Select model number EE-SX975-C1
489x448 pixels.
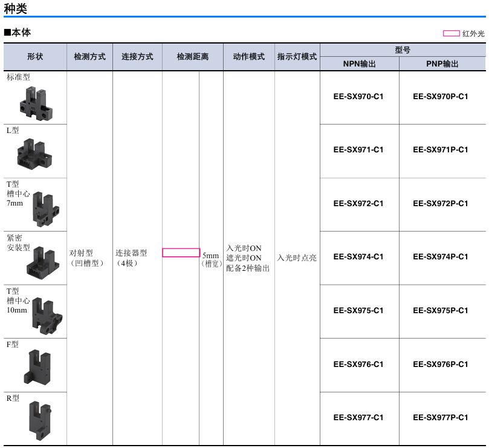pyautogui.click(x=358, y=310)
